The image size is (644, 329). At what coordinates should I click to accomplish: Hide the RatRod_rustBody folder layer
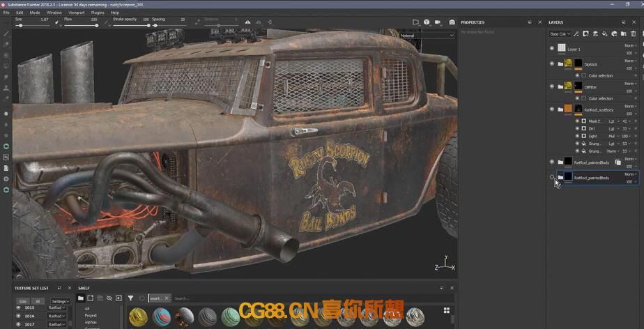(551, 109)
